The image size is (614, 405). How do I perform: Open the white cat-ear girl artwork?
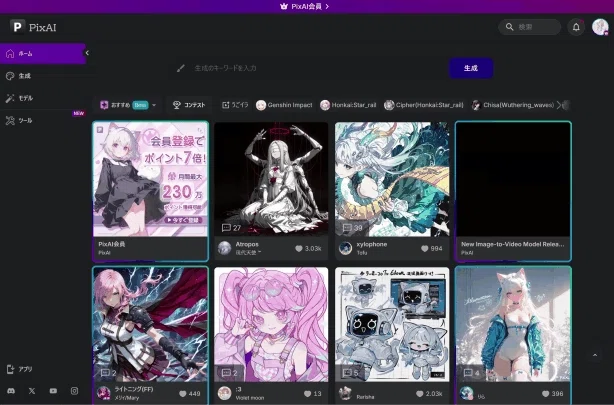tap(513, 324)
